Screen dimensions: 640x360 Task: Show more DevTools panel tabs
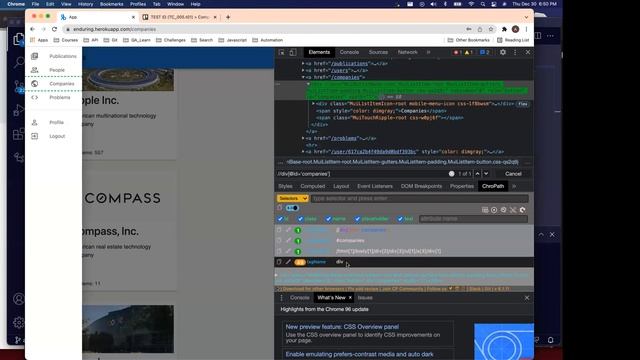pyautogui.click(x=429, y=52)
